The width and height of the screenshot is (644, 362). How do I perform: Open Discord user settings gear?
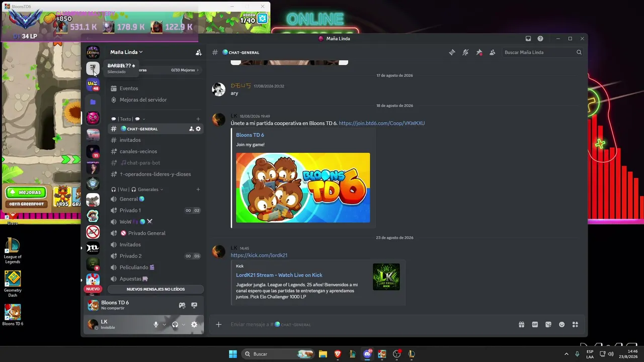(x=194, y=325)
